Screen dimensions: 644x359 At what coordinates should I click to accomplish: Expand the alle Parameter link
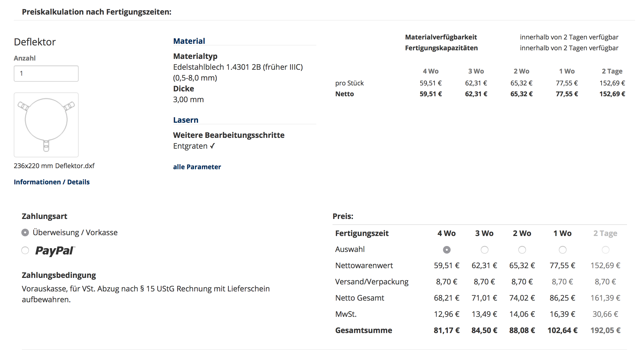point(197,167)
